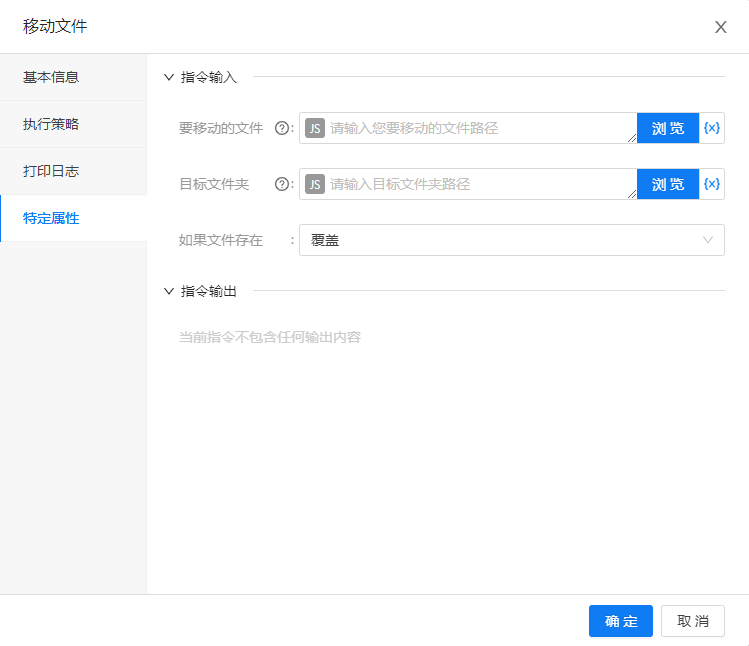Collapse the 指令输出 section

coord(169,291)
